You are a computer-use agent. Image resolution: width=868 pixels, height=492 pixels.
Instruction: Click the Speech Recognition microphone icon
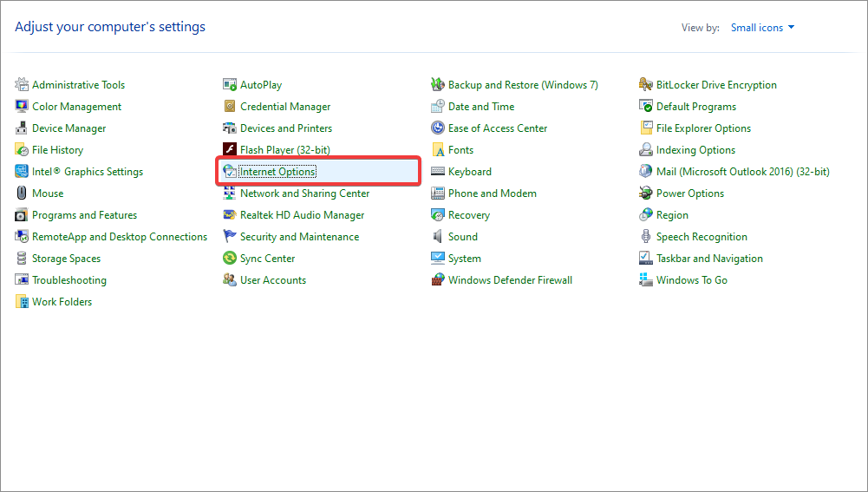[x=646, y=237]
